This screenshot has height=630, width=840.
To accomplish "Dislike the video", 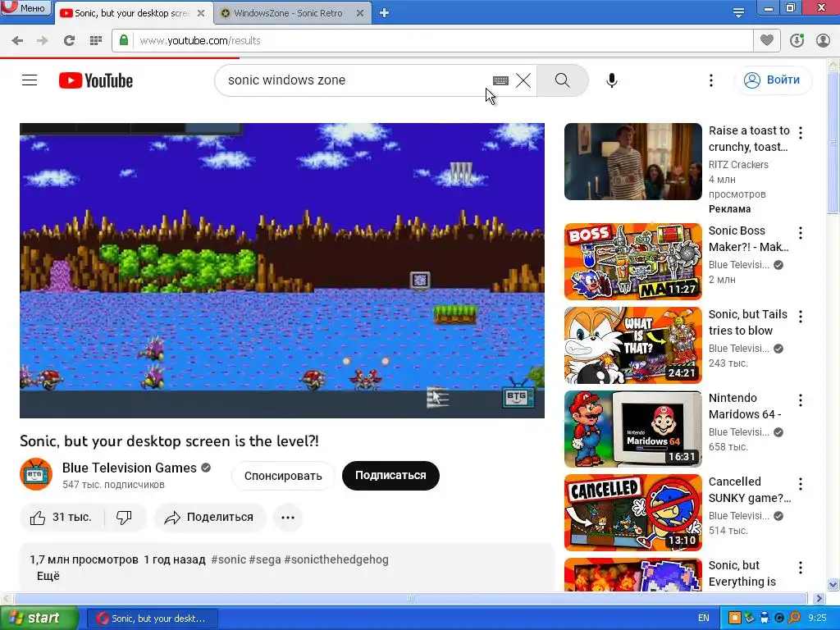I will [125, 518].
